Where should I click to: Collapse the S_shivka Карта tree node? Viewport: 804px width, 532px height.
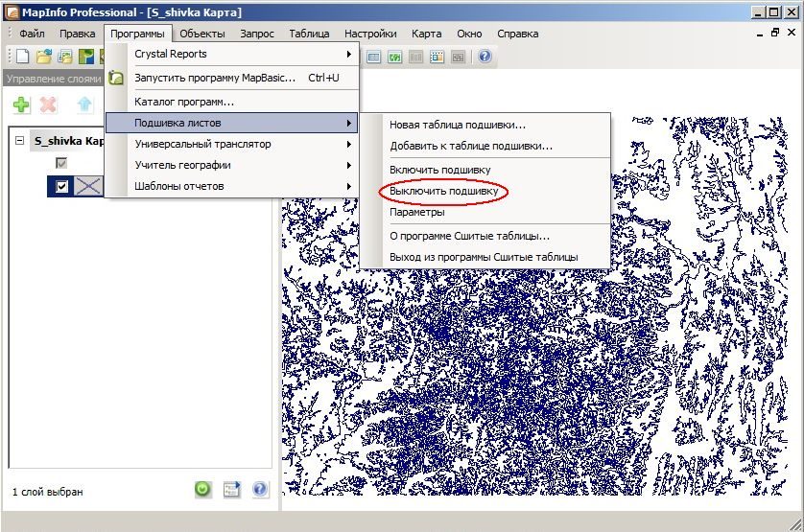[x=19, y=141]
